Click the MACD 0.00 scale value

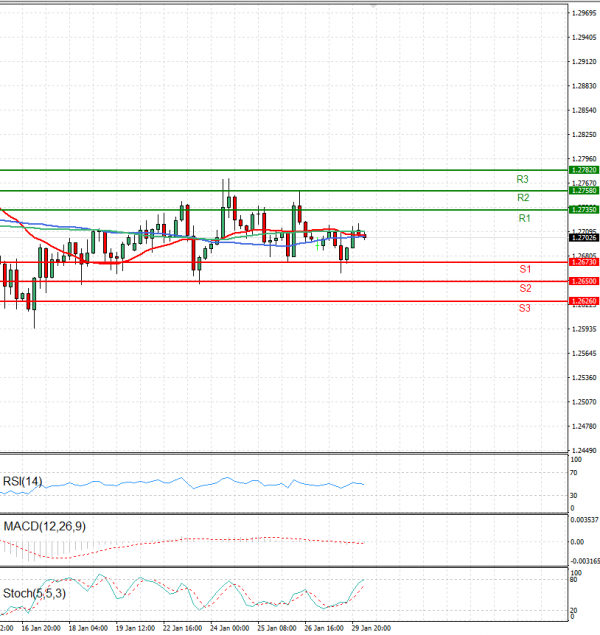[577, 542]
